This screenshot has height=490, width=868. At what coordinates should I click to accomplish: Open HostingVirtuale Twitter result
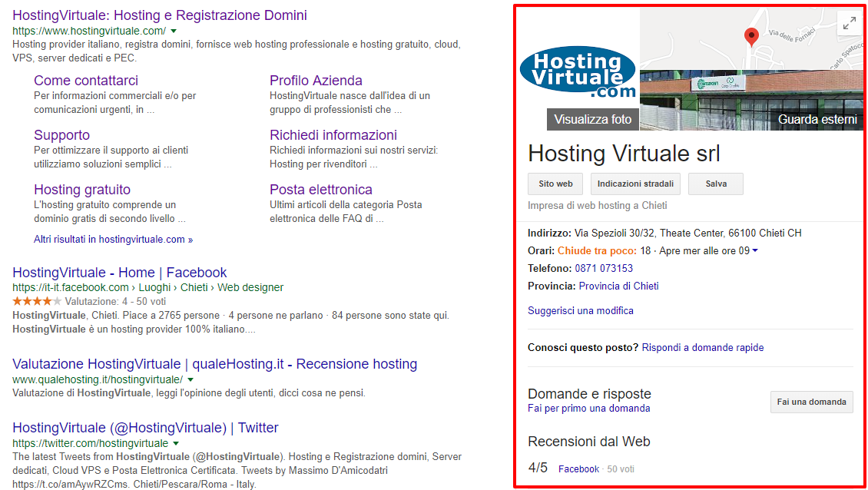(145, 428)
